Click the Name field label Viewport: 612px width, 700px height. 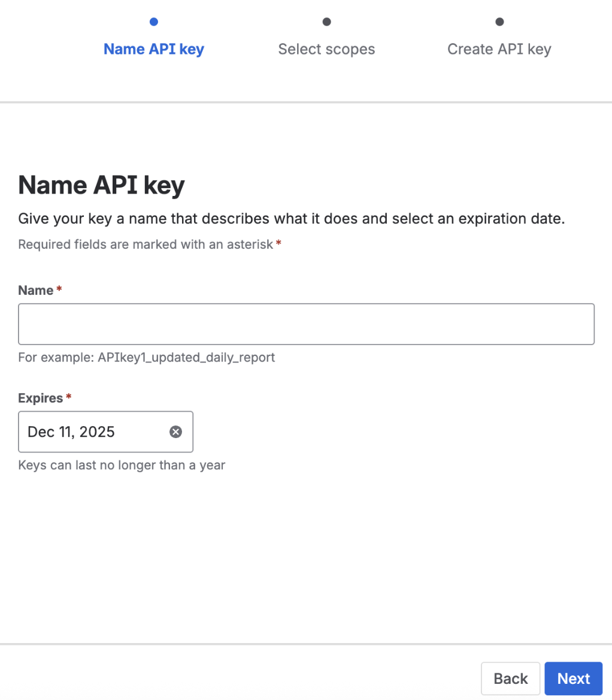point(36,291)
